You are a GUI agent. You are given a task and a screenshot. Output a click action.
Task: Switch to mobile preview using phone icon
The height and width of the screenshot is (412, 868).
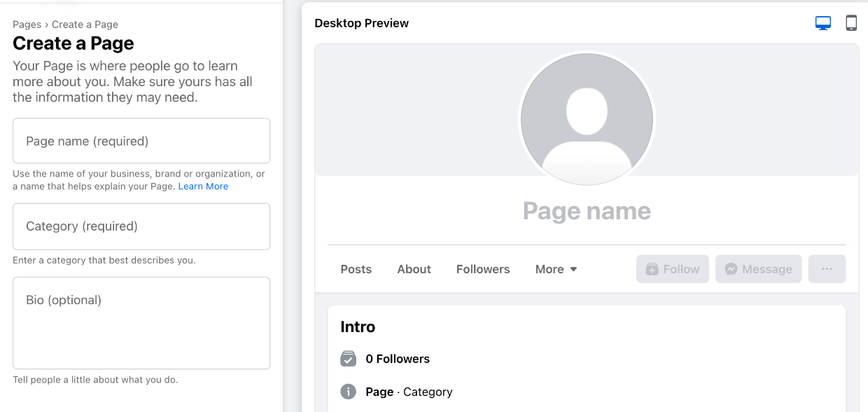point(851,22)
